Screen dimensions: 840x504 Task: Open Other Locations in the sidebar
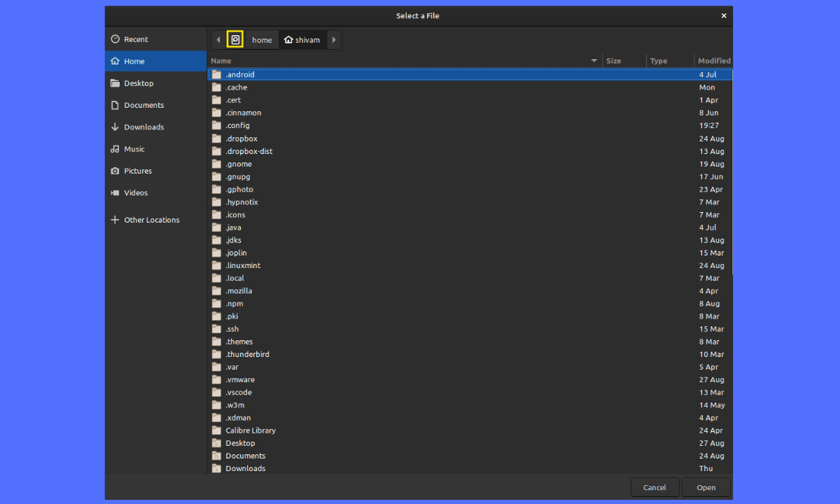(x=151, y=220)
